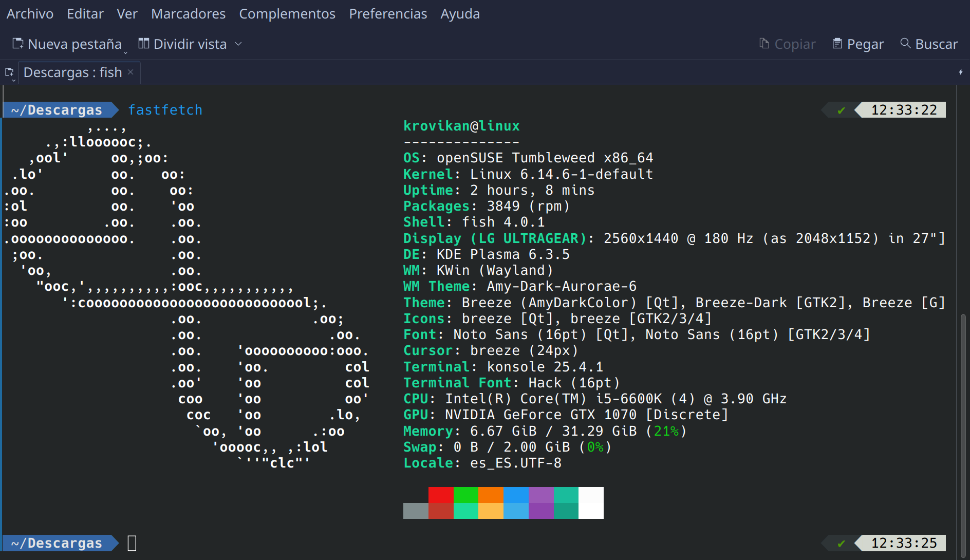Click the 12:33:22 timestamp
The height and width of the screenshot is (560, 970).
(904, 110)
